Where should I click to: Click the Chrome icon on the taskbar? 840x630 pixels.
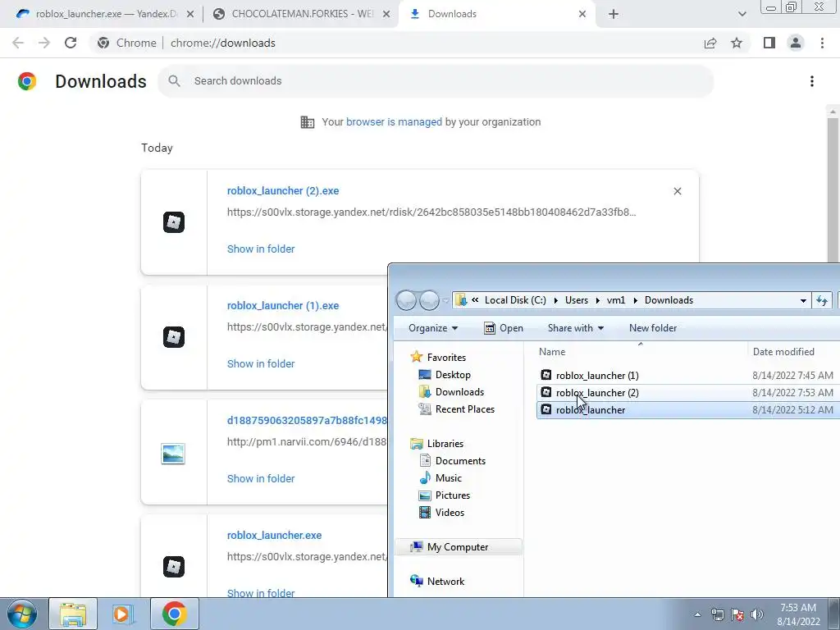[174, 614]
